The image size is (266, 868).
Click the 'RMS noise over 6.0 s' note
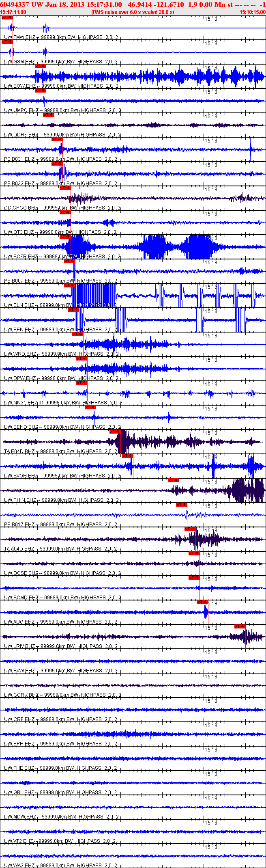coord(133,12)
